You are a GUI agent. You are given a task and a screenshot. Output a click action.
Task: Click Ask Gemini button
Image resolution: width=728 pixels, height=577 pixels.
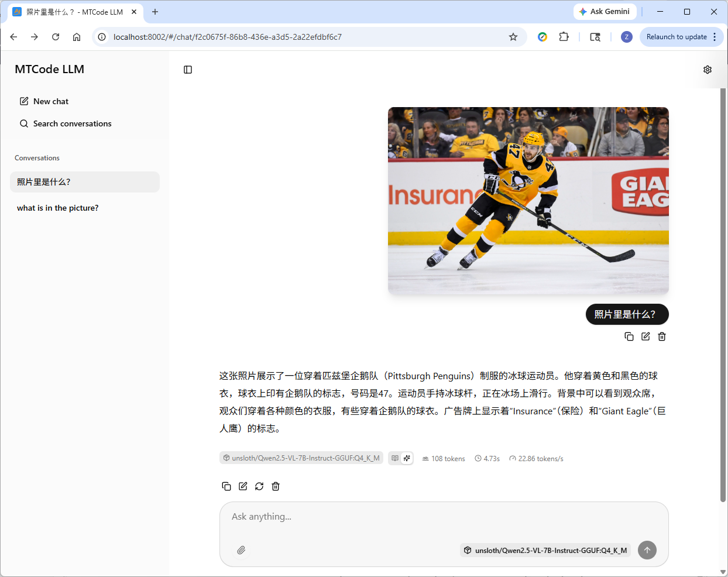pyautogui.click(x=605, y=12)
